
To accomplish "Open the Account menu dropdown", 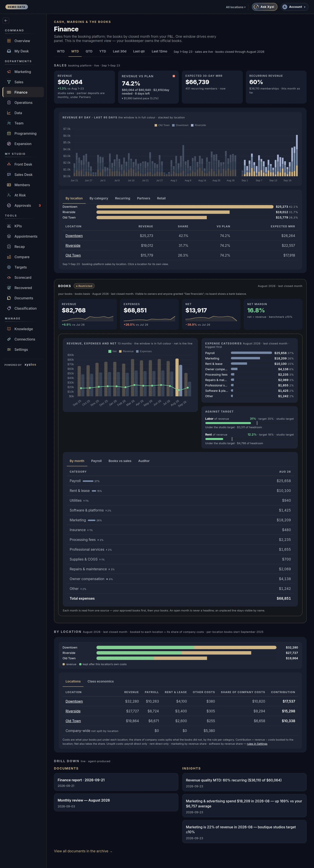I will (294, 7).
